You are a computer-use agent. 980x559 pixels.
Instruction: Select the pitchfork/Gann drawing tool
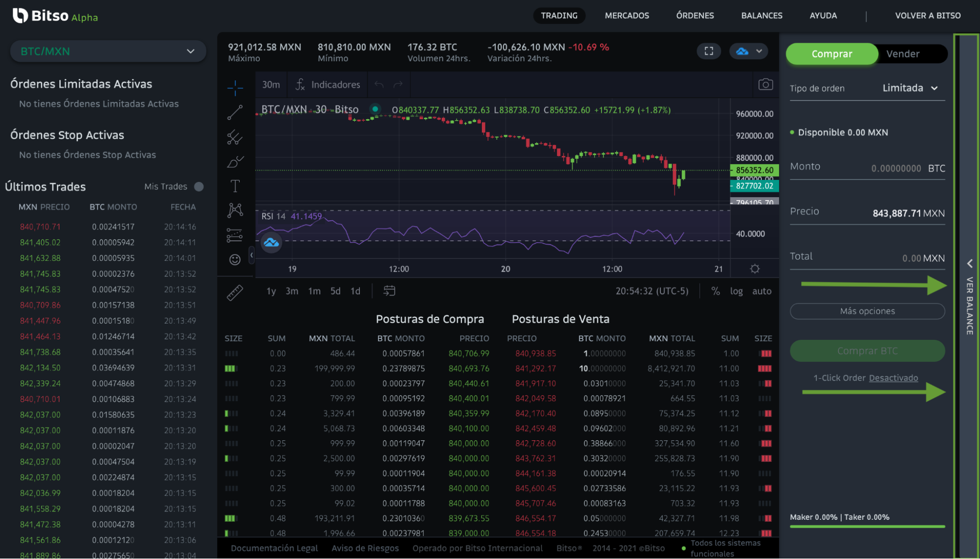[235, 137]
